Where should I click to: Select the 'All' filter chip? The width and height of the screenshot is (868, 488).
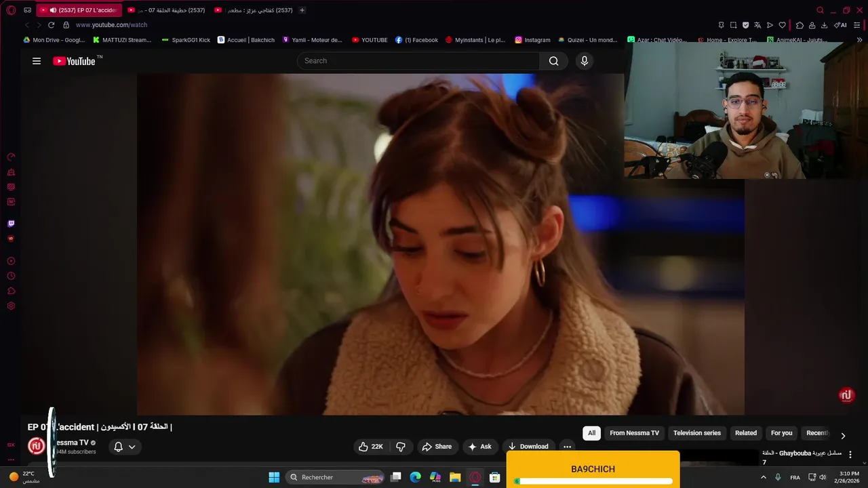point(591,433)
